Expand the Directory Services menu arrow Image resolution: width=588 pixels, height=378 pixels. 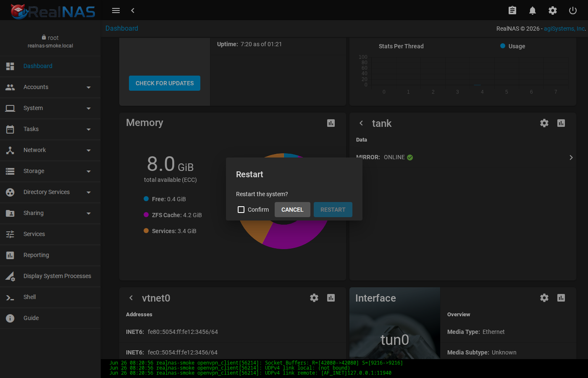pyautogui.click(x=89, y=192)
